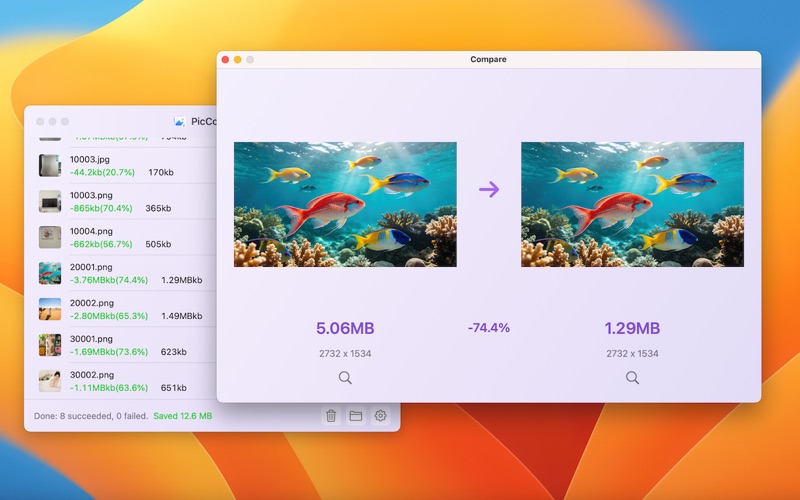Click the -74.4% reduction label
The image size is (800, 500).
coord(489,328)
